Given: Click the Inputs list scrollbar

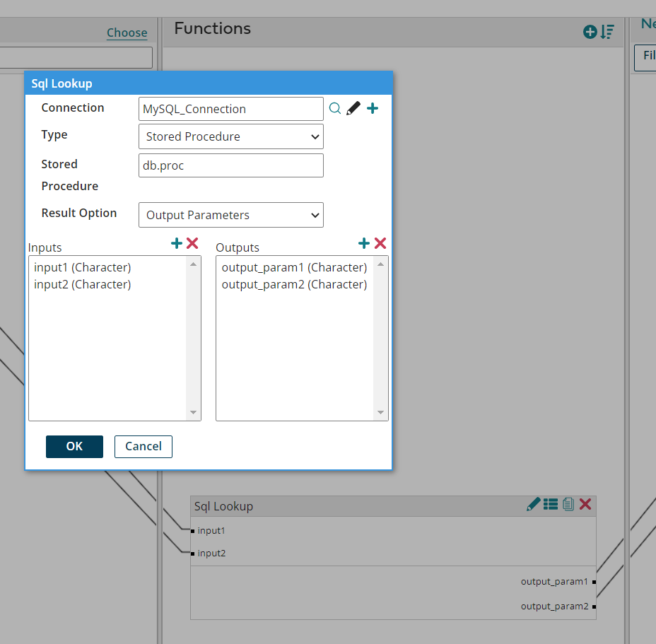Looking at the screenshot, I should pyautogui.click(x=194, y=338).
